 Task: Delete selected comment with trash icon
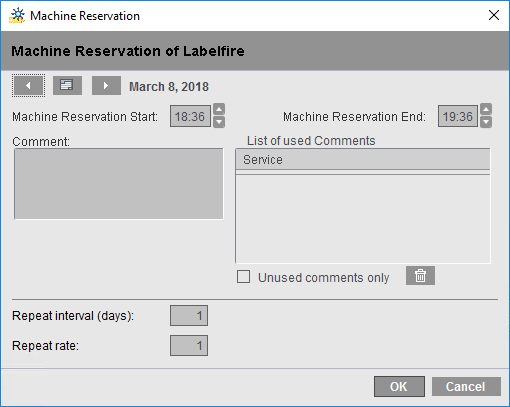tap(420, 276)
